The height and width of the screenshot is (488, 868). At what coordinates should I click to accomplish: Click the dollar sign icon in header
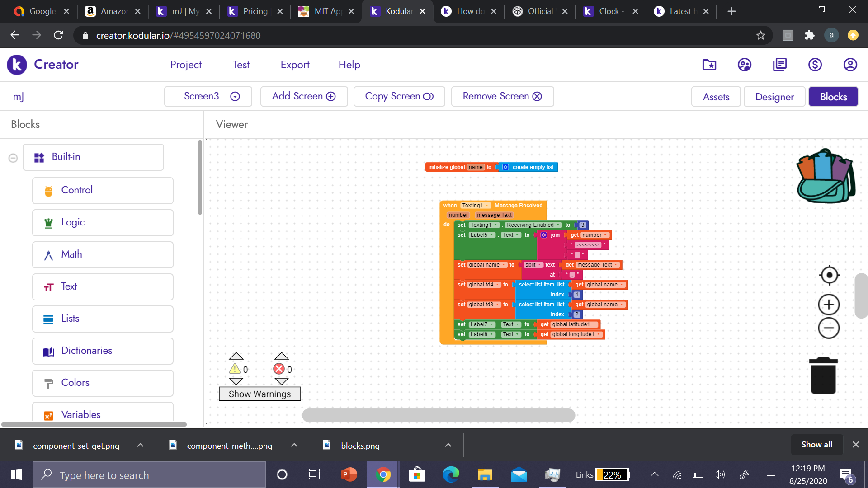(x=815, y=65)
